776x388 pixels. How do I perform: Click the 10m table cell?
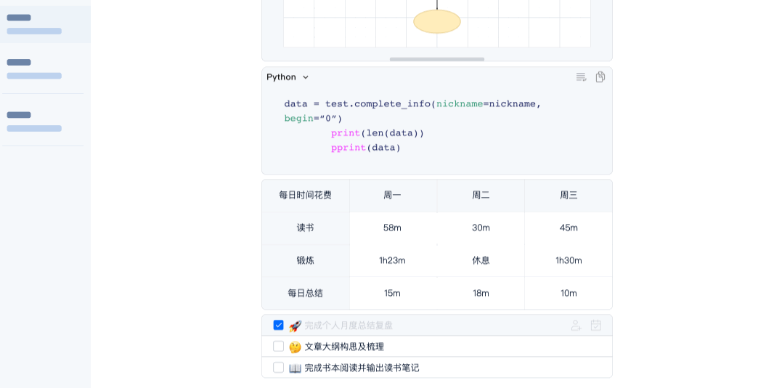(x=568, y=293)
